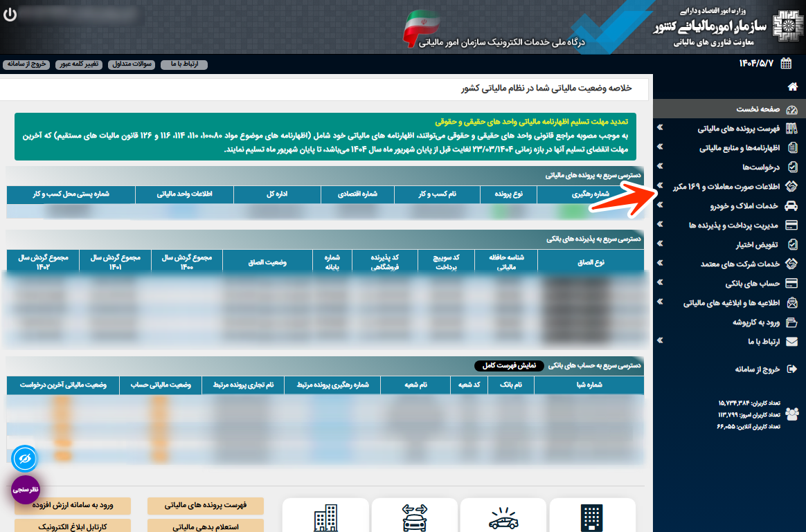Click the car exchange card icon

415,517
